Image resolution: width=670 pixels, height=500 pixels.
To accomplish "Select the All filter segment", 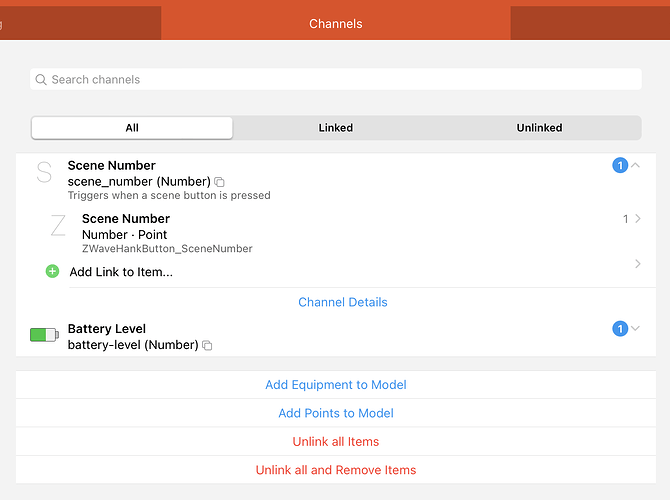I will coord(132,128).
